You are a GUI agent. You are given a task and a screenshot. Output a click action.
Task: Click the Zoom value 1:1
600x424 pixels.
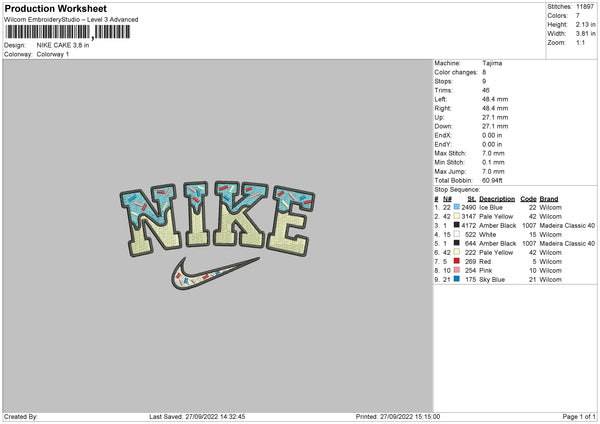pos(580,42)
